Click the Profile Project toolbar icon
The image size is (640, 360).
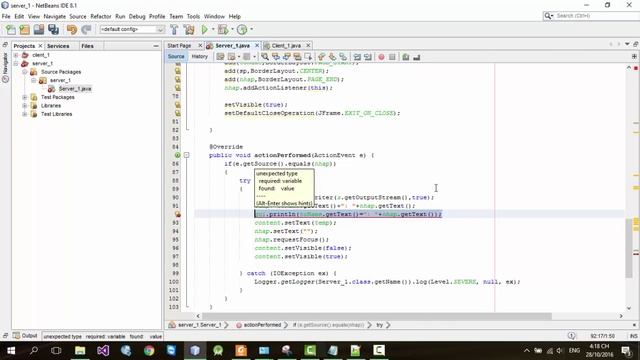tap(242, 29)
